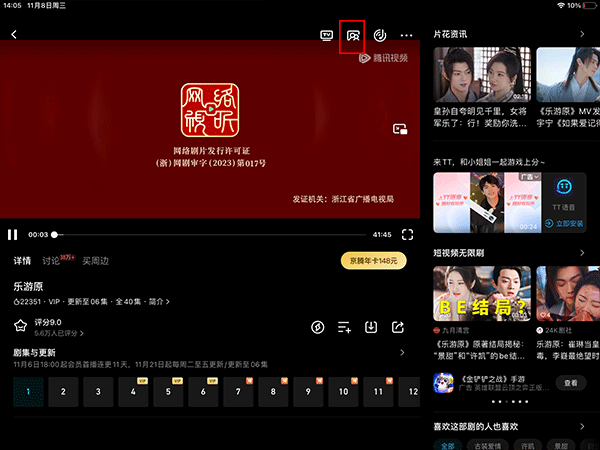The image size is (600, 450).
Task: Switch to the 讨论 tab
Action: tap(51, 261)
